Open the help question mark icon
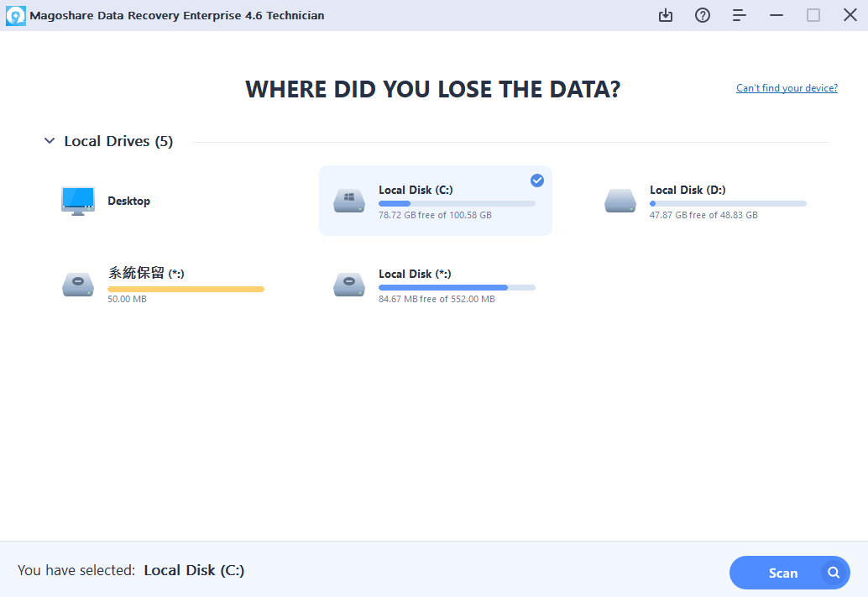 tap(703, 15)
